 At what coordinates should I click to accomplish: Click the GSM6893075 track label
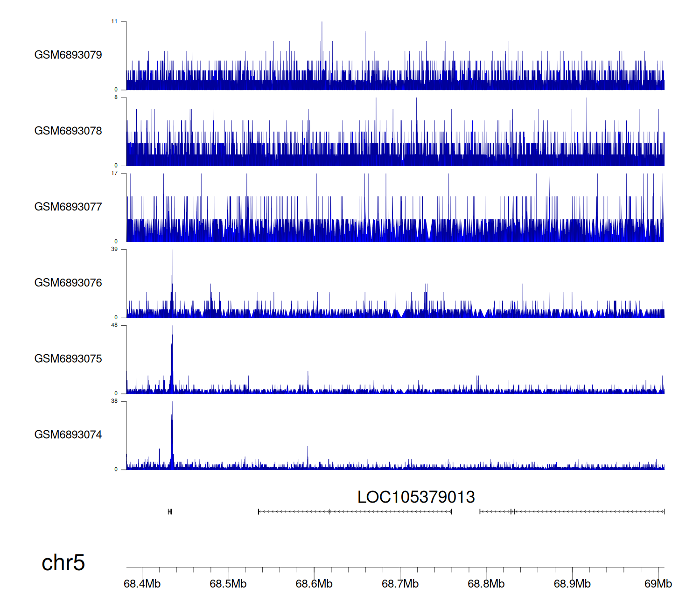(68, 359)
